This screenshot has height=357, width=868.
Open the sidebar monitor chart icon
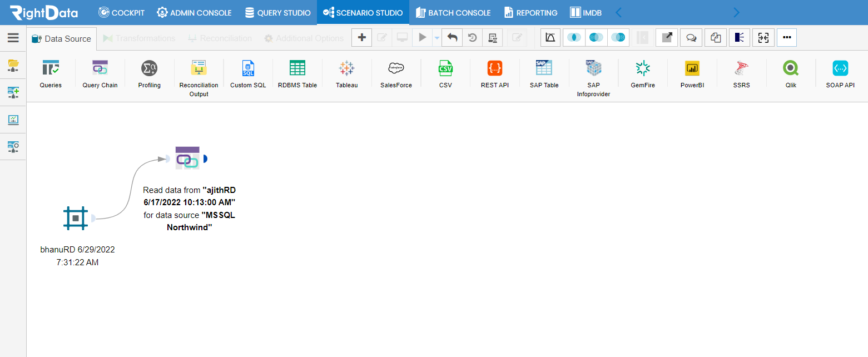[13, 120]
